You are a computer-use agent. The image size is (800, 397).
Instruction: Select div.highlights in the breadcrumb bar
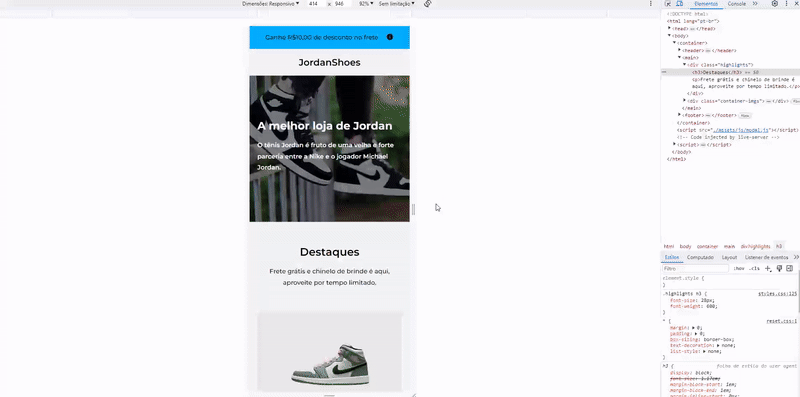(756, 246)
